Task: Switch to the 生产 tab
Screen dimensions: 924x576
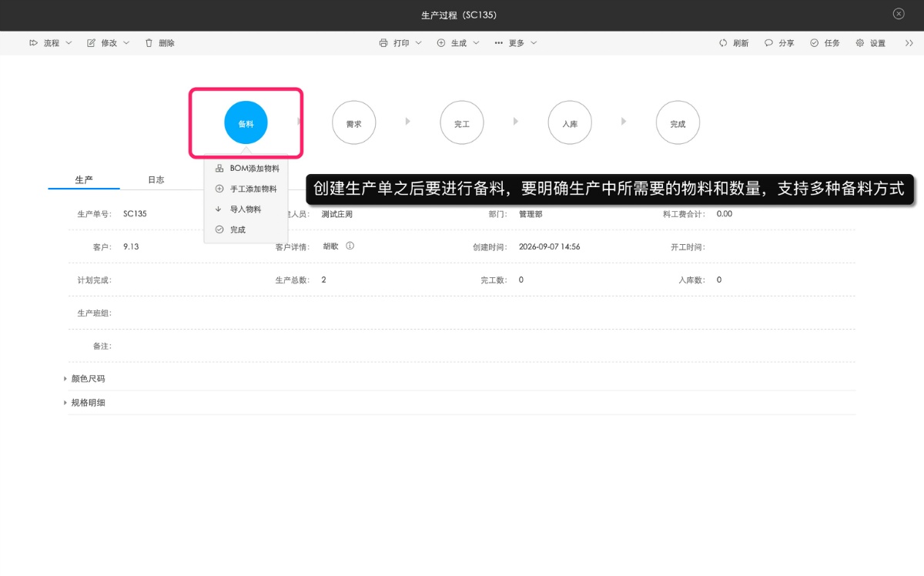Action: tap(84, 179)
